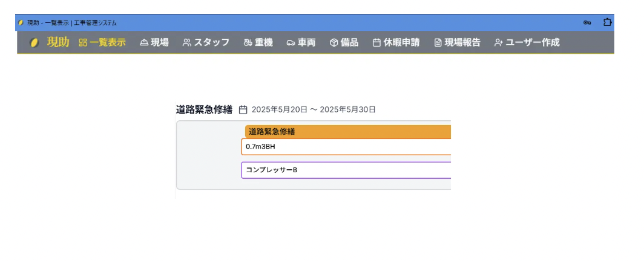
Task: Click the box icon beside 備品
Action: [x=334, y=43]
